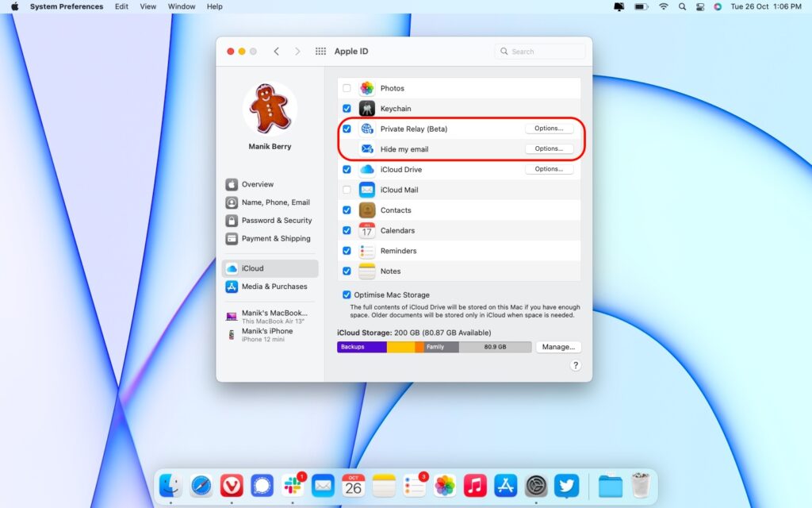Viewport: 812px width, 508px height.
Task: Open Options for Hide my email
Action: click(550, 148)
